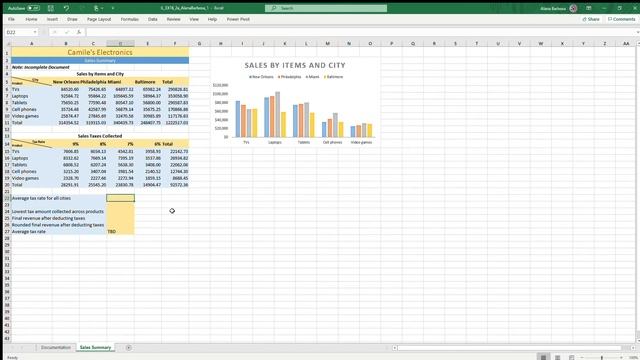This screenshot has height=360, width=640.
Task: Open the Review ribbon tab
Action: pos(173,19)
